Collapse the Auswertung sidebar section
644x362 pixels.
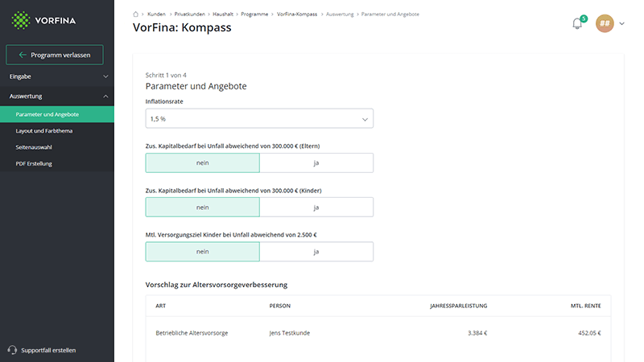point(57,96)
